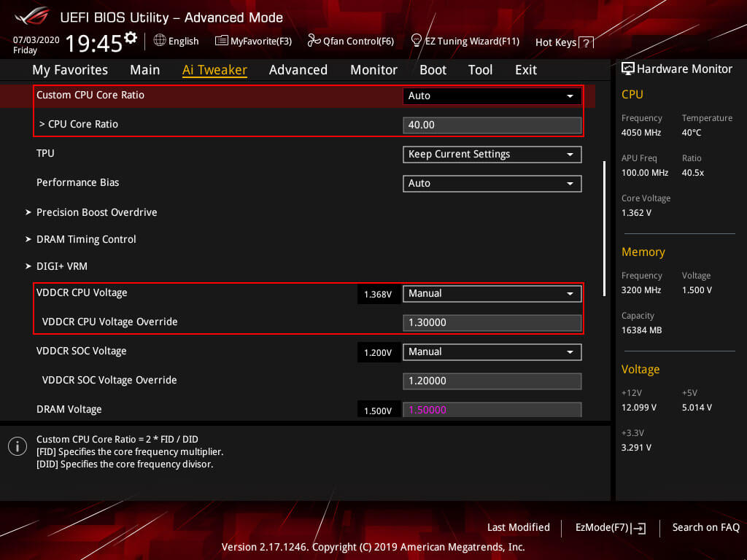Open the VDDCR SOC Voltage Manual dropdown

(492, 352)
